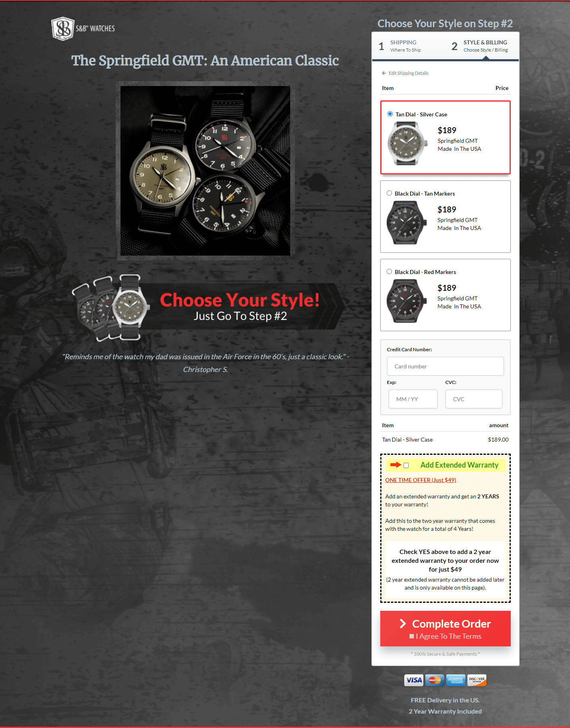Screen dimensions: 570x728
Task: Click the Tan Dial watch thumbnail
Action: 407,143
